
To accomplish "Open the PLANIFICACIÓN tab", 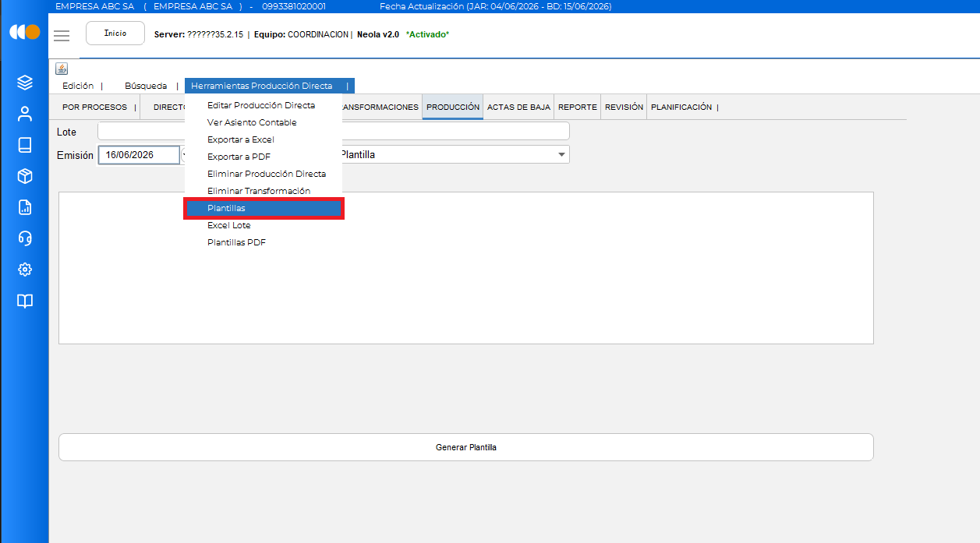I will [x=681, y=108].
